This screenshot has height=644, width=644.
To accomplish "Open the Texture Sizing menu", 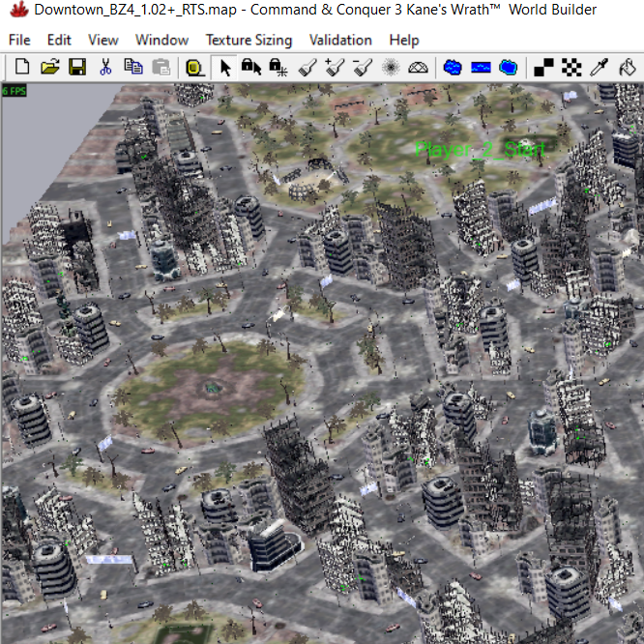I will click(249, 40).
